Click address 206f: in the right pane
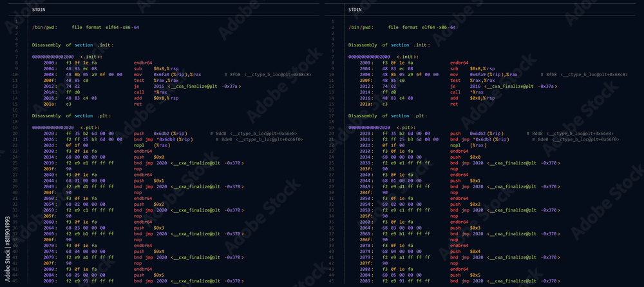The image size is (644, 287). click(x=367, y=240)
